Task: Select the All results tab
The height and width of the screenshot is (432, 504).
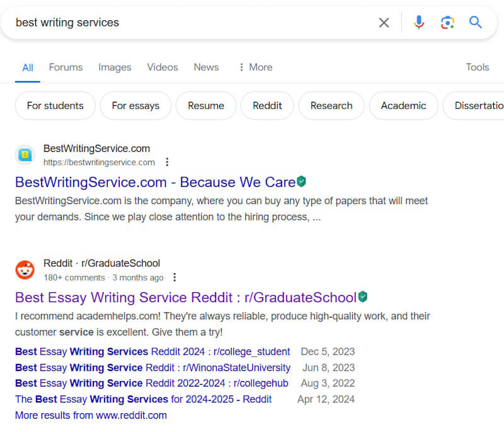Action: click(28, 67)
